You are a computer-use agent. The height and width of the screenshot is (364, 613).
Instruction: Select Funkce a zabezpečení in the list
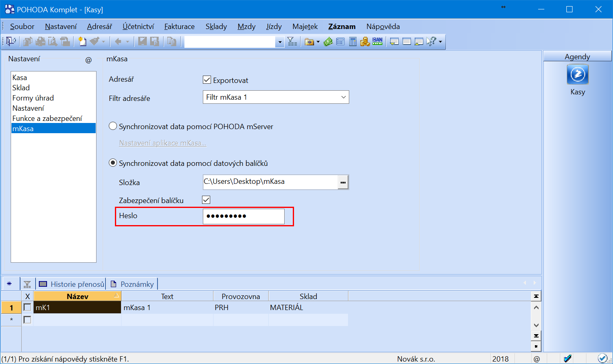[47, 118]
